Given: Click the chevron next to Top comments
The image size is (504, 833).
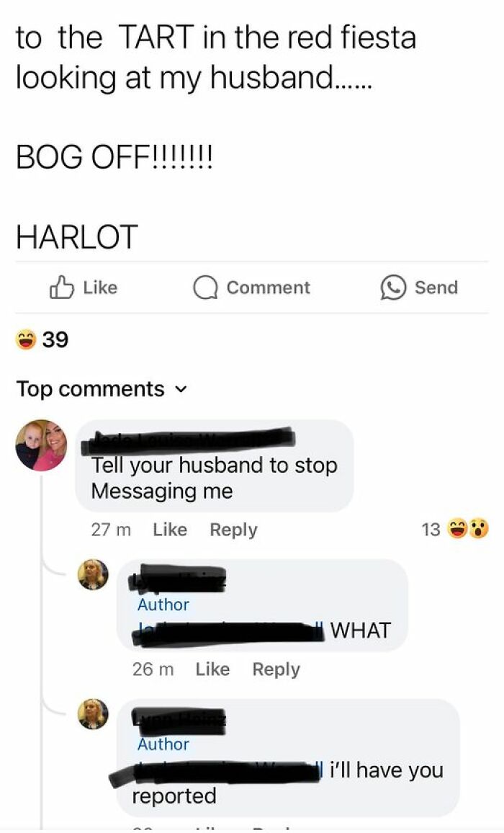Looking at the screenshot, I should click(x=181, y=390).
